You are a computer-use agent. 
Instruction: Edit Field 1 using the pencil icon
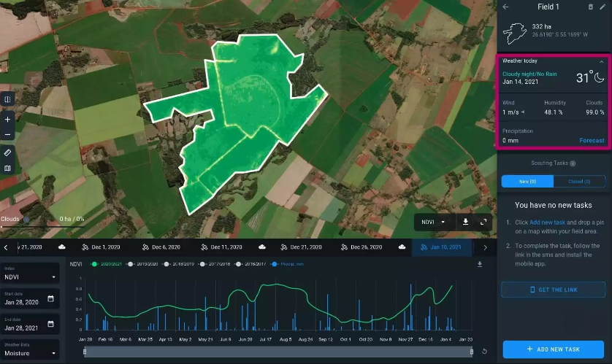(x=603, y=7)
